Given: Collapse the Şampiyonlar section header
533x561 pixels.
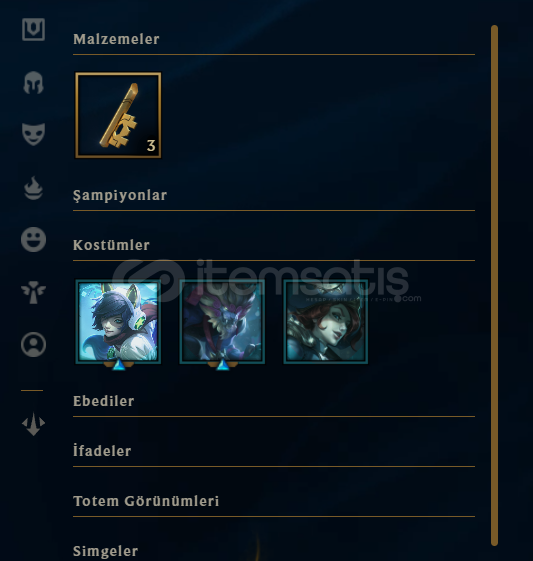Looking at the screenshot, I should (x=120, y=195).
